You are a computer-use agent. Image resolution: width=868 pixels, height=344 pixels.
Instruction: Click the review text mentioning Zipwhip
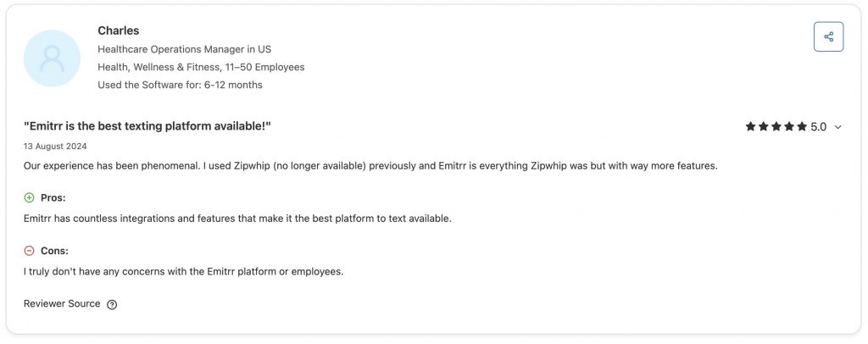[370, 165]
